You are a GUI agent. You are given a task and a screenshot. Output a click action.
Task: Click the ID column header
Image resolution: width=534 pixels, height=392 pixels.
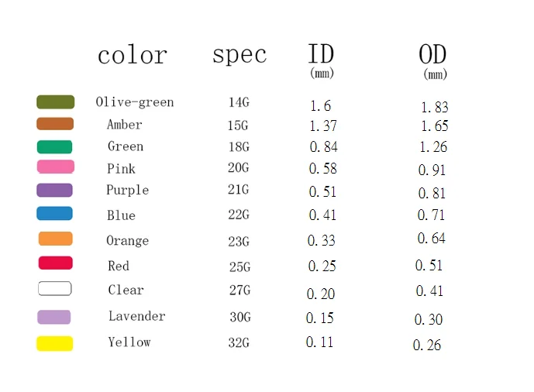[321, 54]
